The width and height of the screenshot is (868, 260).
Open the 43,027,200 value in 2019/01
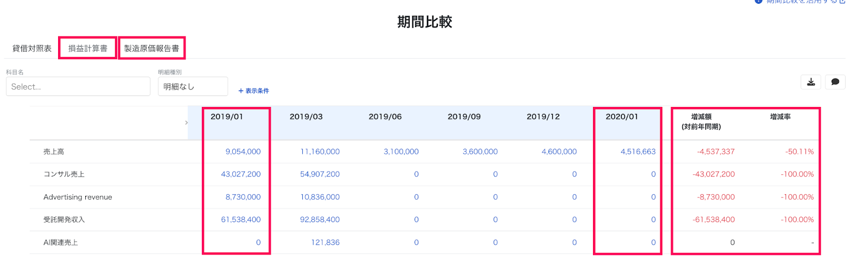(x=241, y=174)
